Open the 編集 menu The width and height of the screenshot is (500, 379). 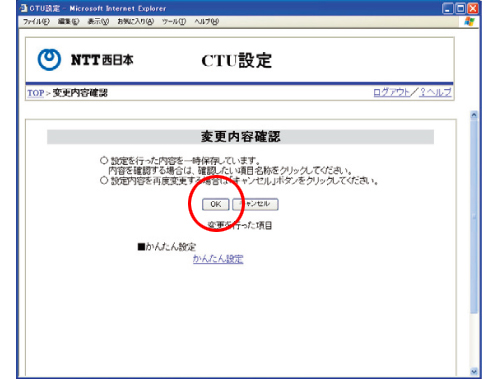pos(68,22)
